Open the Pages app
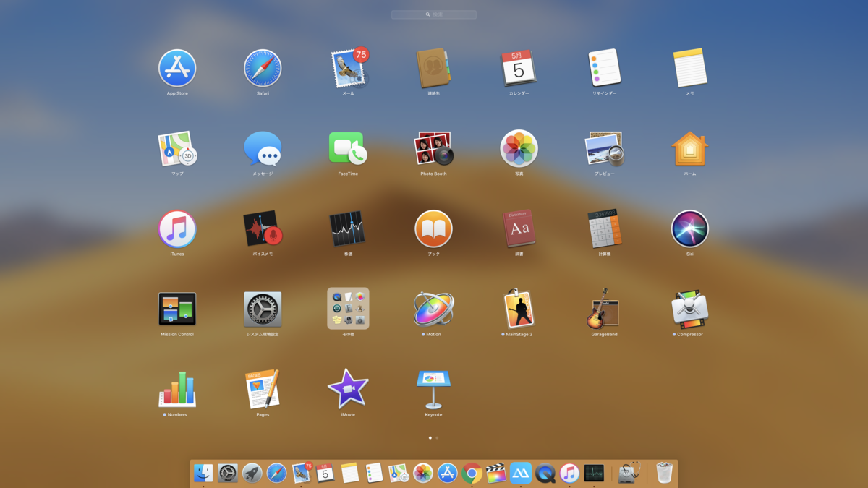 263,389
